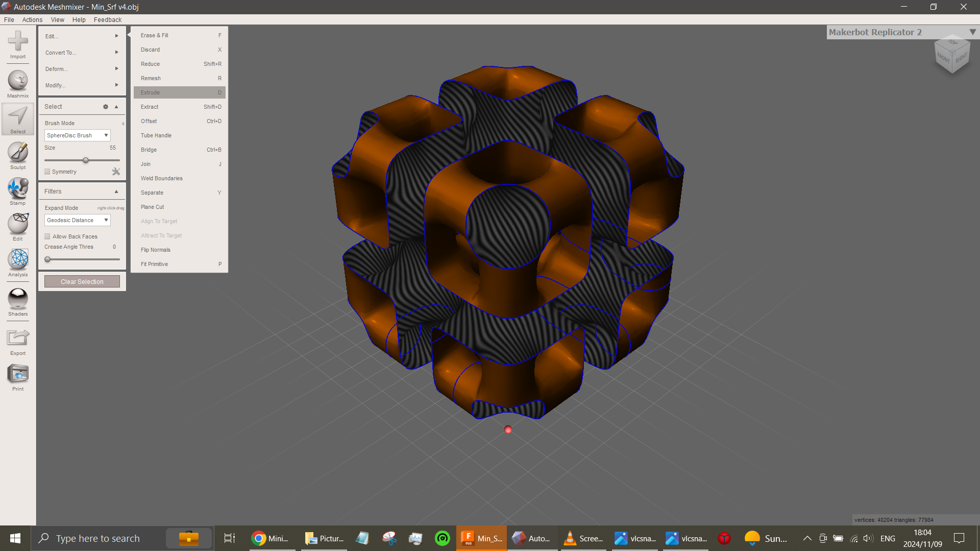Choose Weld Boundaries option
This screenshot has width=980, height=551.
point(180,178)
